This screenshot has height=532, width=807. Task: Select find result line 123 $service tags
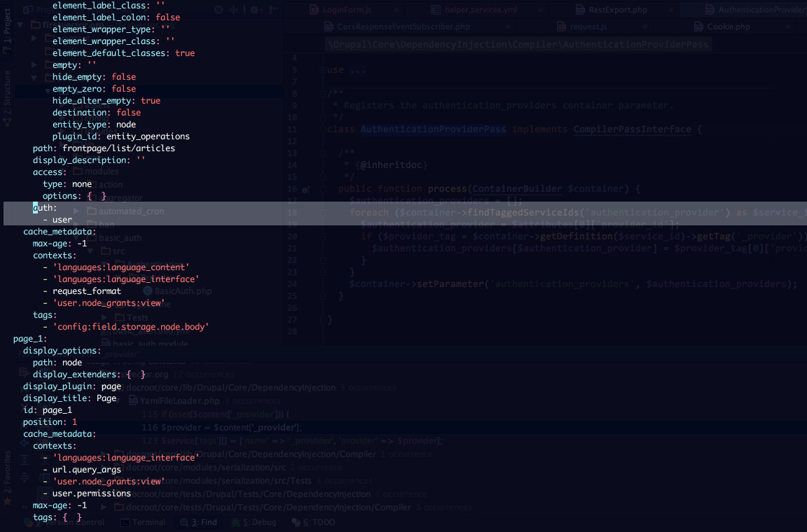(292, 441)
